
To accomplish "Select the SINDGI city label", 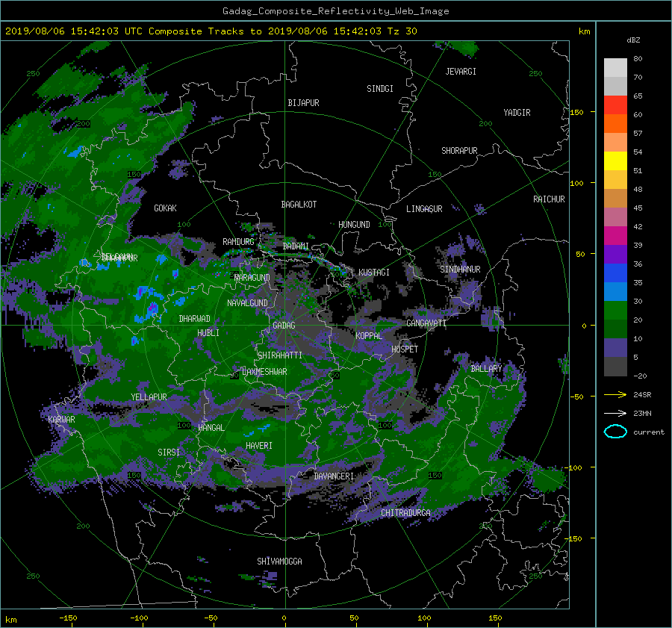I will tap(380, 89).
